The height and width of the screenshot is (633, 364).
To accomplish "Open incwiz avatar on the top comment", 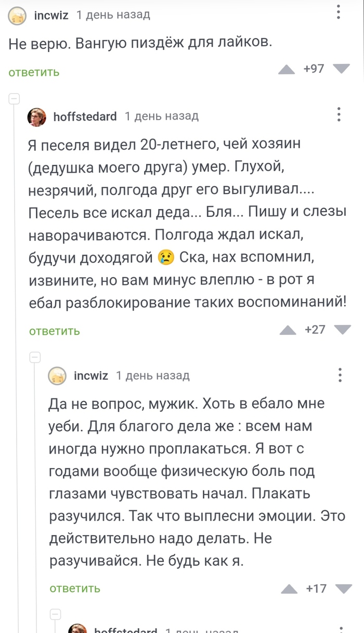I will pos(18,16).
